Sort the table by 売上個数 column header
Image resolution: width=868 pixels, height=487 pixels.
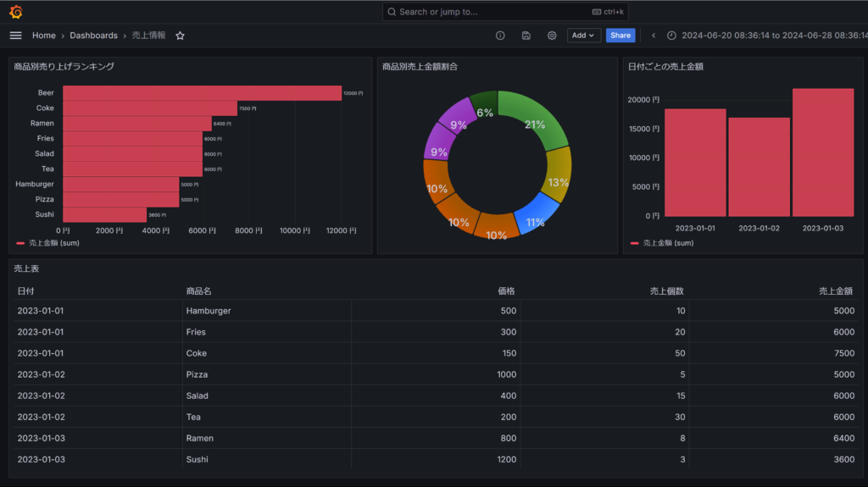[666, 291]
